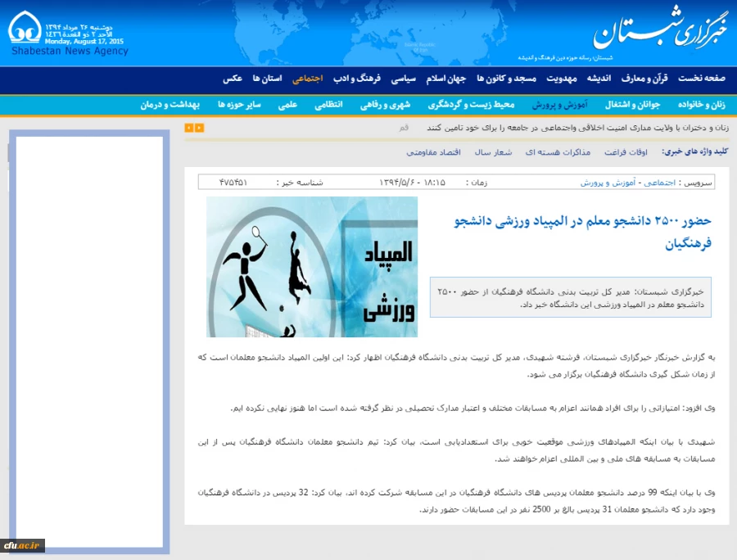Viewport: 737px width, 560px height.
Task: Open the استان ها menu
Action: pos(267,79)
